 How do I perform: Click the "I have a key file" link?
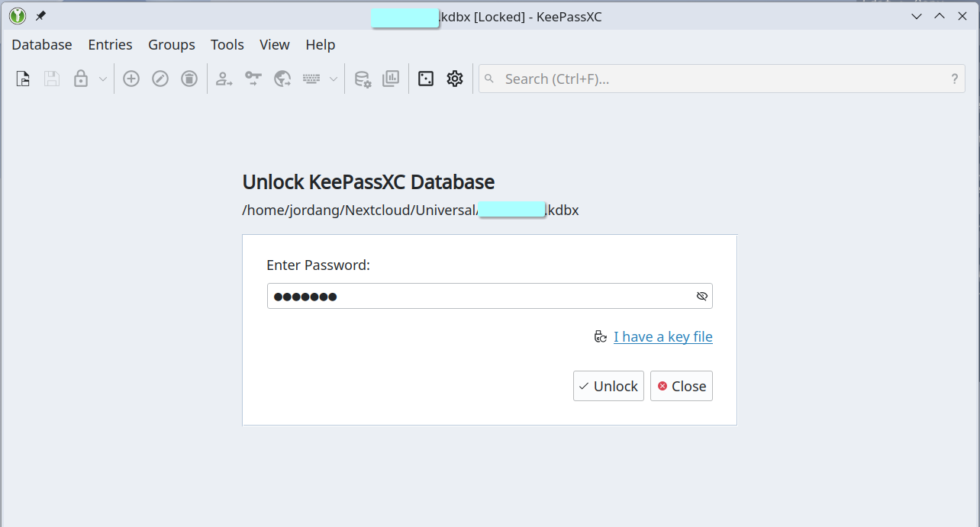coord(663,336)
